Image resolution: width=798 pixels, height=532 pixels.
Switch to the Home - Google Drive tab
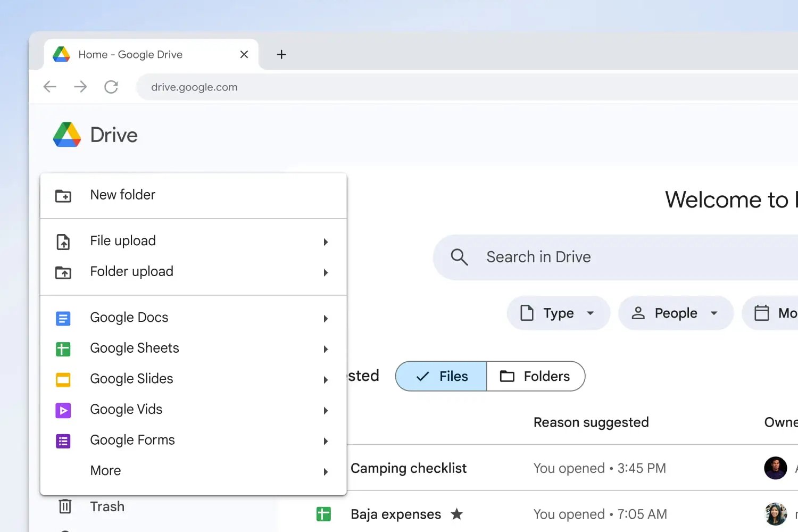pyautogui.click(x=151, y=54)
